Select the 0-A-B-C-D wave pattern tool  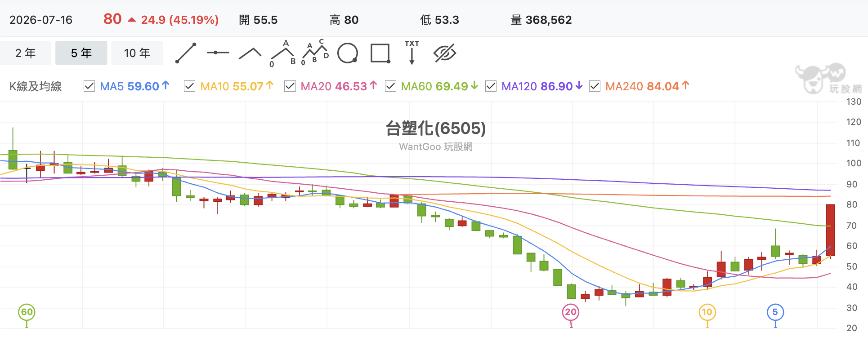315,53
